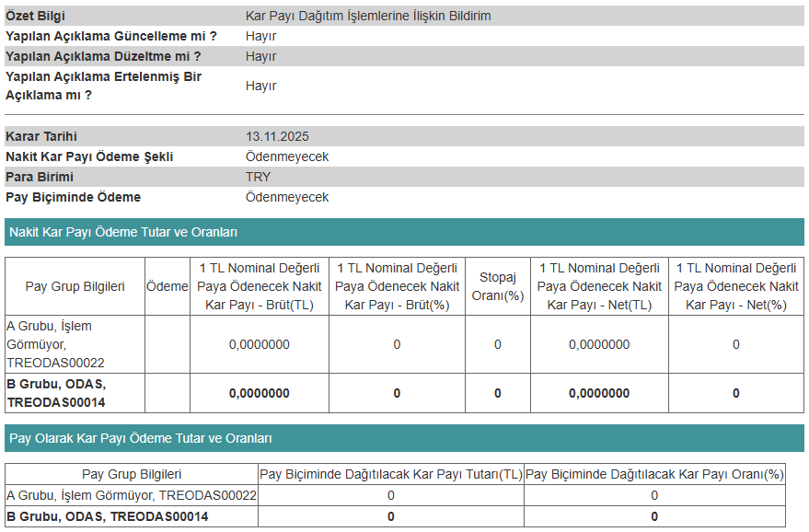
Task: Select "Pay Biçiminde Dağıtılacak Kar Payı Tutarı(TL)" header
Action: [x=390, y=474]
